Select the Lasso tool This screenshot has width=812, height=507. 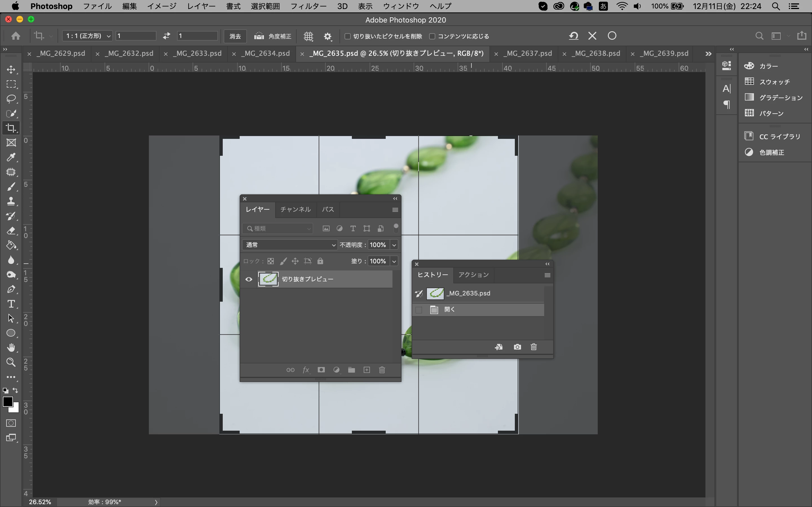(11, 99)
